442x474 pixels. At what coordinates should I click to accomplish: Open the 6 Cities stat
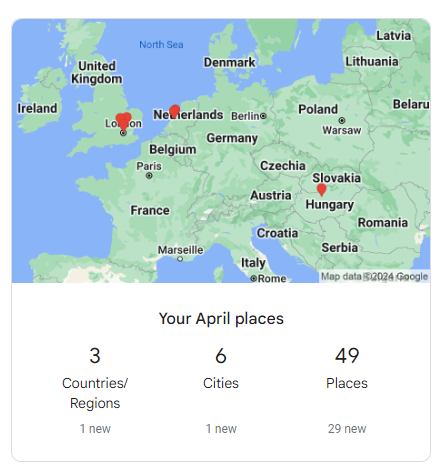221,368
